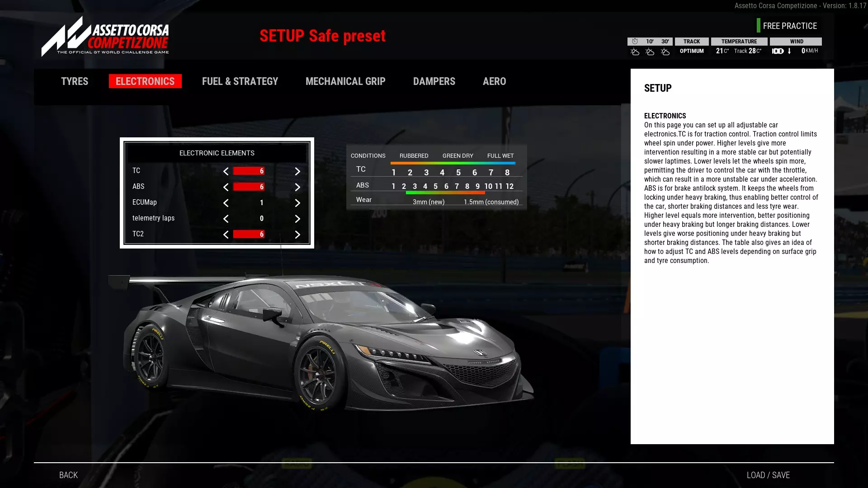Select the Aero tab
868x488 pixels.
click(x=494, y=81)
